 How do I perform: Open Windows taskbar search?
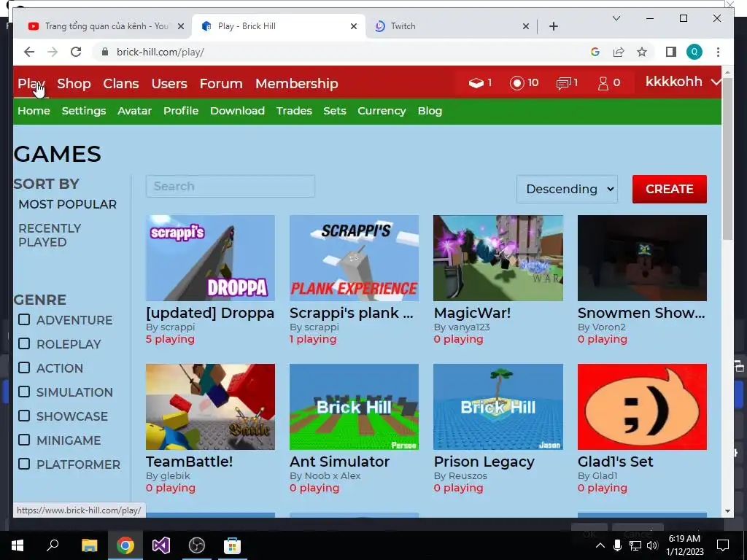(x=53, y=545)
